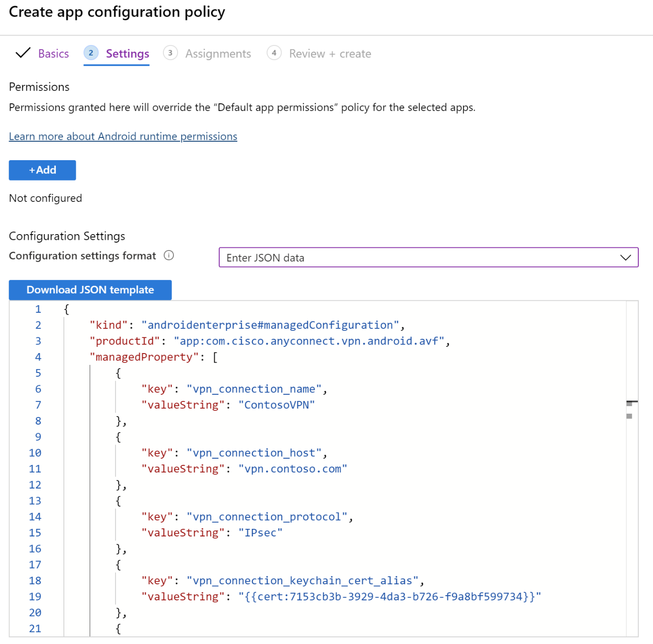Image resolution: width=653 pixels, height=644 pixels.
Task: Return to the Basics tab
Action: click(x=54, y=54)
